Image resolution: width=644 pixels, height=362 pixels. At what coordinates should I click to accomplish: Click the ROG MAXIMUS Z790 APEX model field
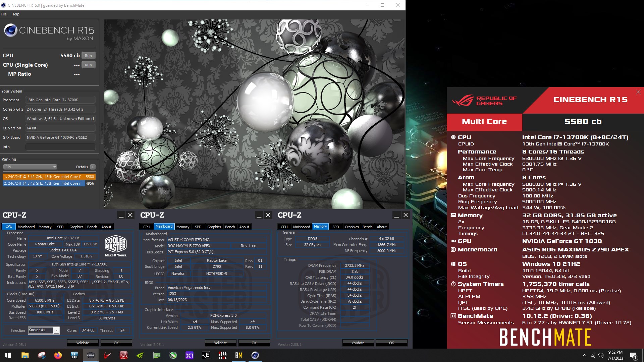click(x=198, y=246)
